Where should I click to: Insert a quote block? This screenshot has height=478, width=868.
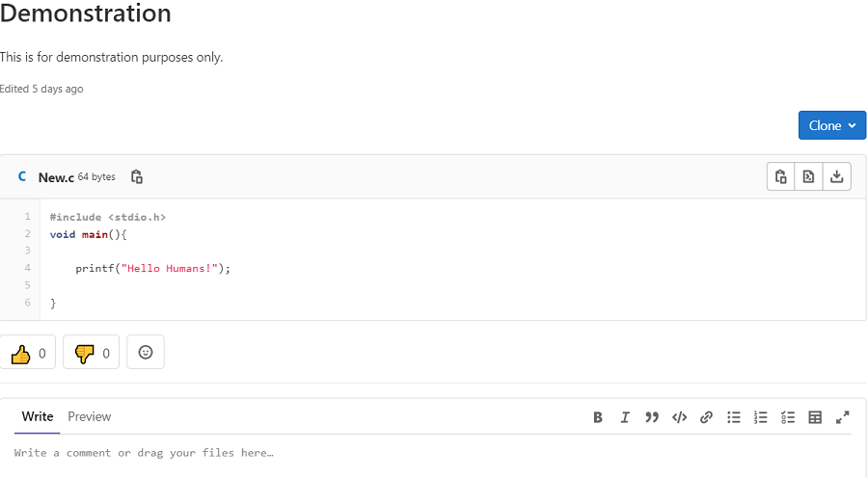click(x=652, y=417)
